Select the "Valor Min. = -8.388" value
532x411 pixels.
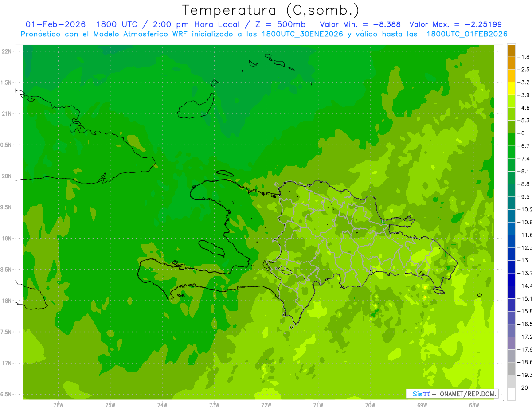(360, 24)
